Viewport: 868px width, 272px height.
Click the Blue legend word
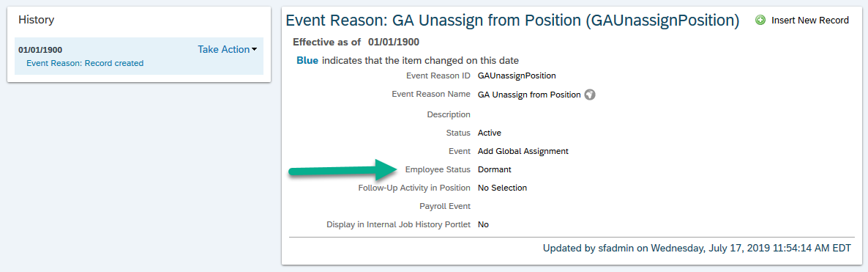pos(307,61)
